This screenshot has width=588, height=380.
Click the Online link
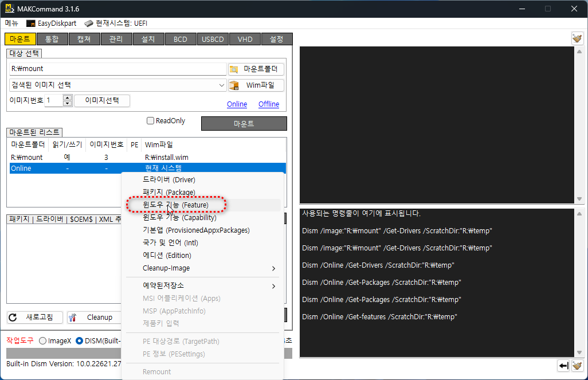coord(237,104)
